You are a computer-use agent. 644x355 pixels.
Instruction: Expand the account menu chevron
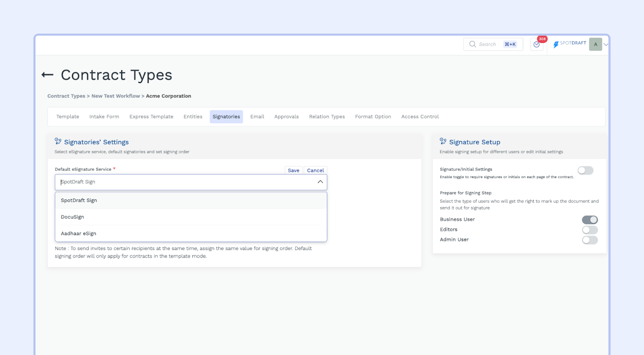coord(606,45)
